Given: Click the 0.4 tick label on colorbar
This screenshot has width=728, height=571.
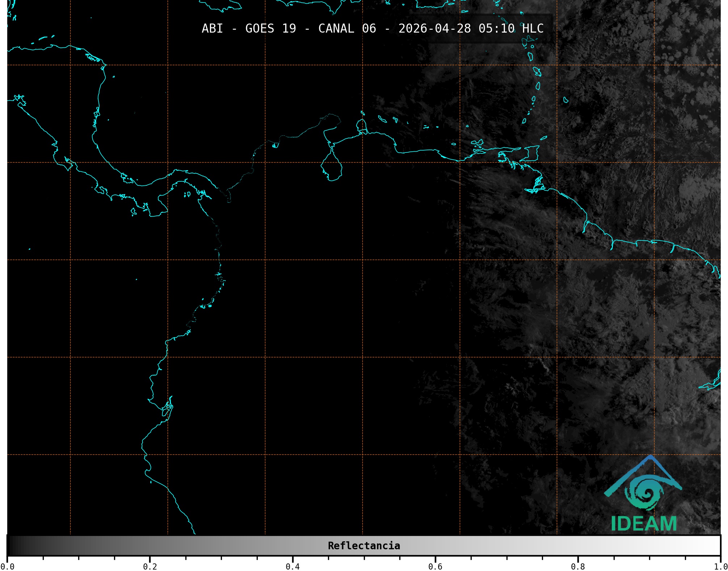Looking at the screenshot, I should [293, 567].
